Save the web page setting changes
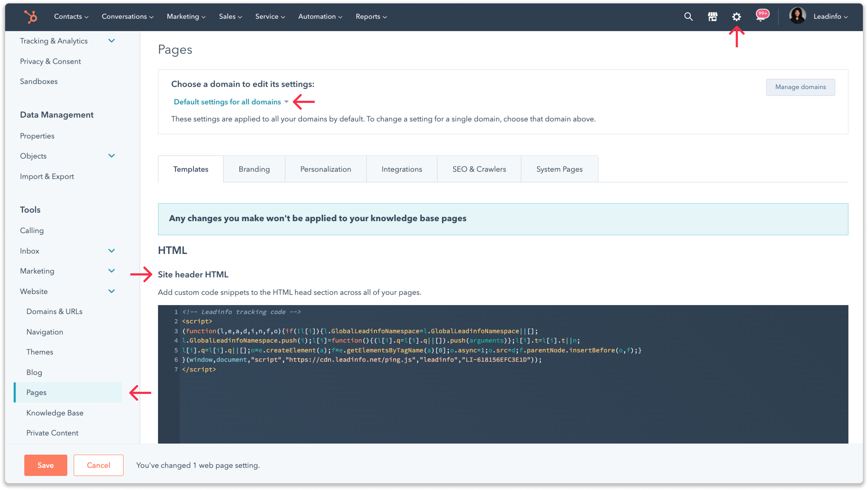The image size is (868, 490). 46,465
